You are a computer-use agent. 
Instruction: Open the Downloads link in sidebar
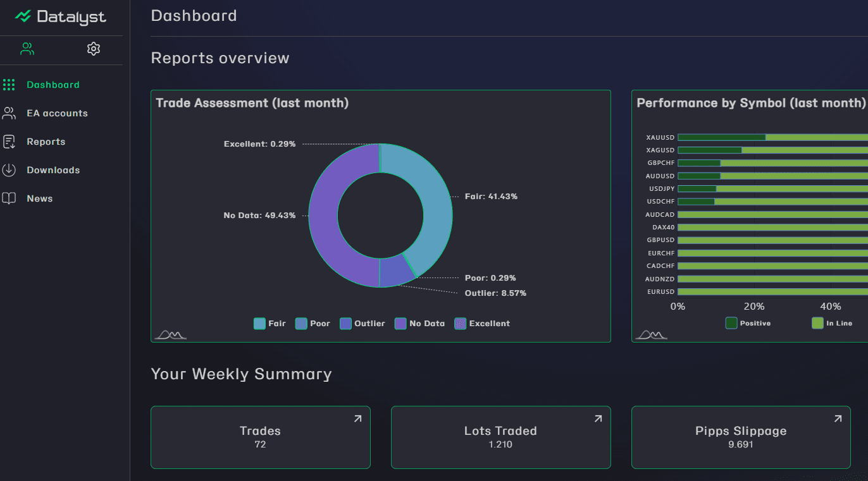tap(53, 170)
